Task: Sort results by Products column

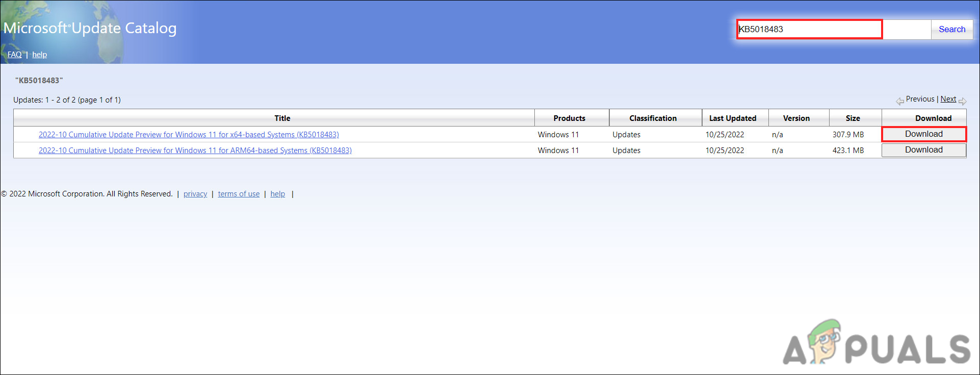Action: [570, 118]
